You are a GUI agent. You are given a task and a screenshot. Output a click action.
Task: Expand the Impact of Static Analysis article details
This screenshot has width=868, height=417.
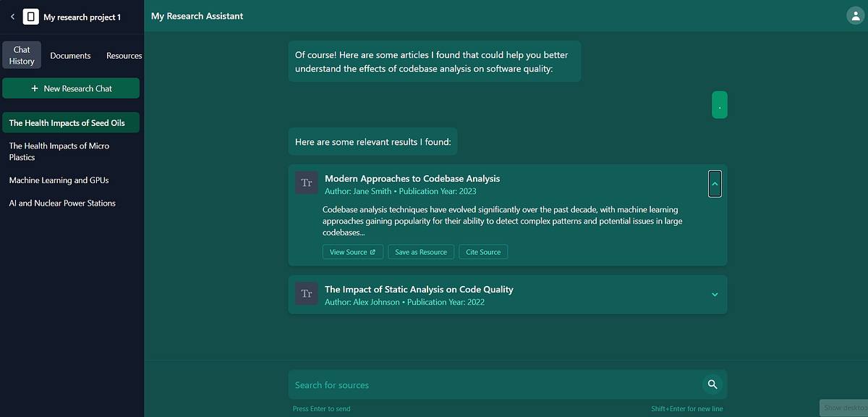click(x=715, y=295)
